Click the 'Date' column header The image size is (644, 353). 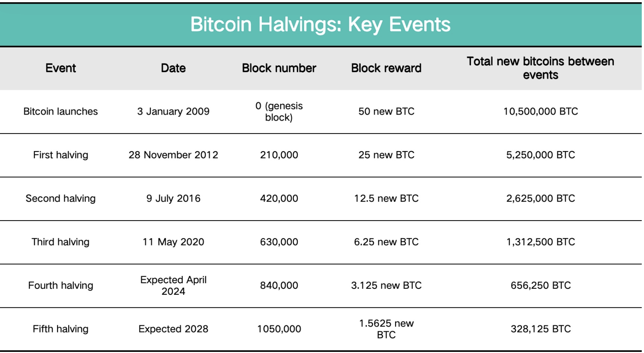click(x=173, y=68)
